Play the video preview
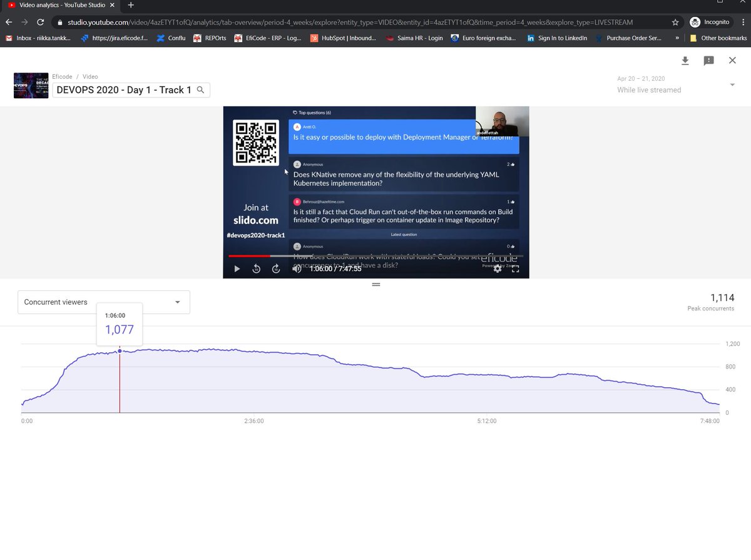Screen dimensions: 751x560 point(237,268)
